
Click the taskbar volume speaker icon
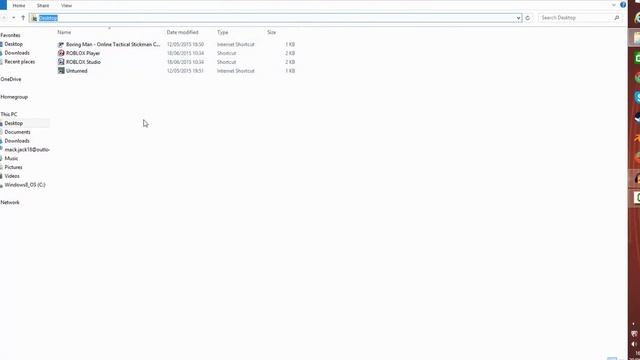click(635, 344)
